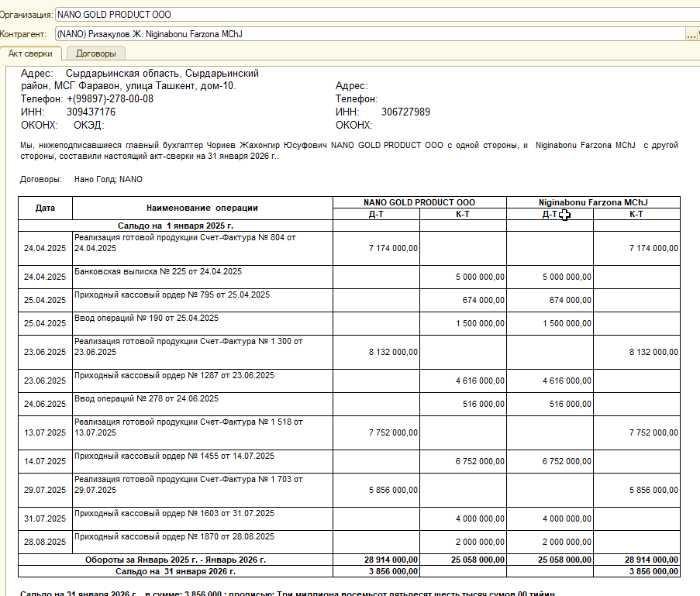Click the 14.07.2025 date cell
The width and height of the screenshot is (700, 596).
[45, 461]
